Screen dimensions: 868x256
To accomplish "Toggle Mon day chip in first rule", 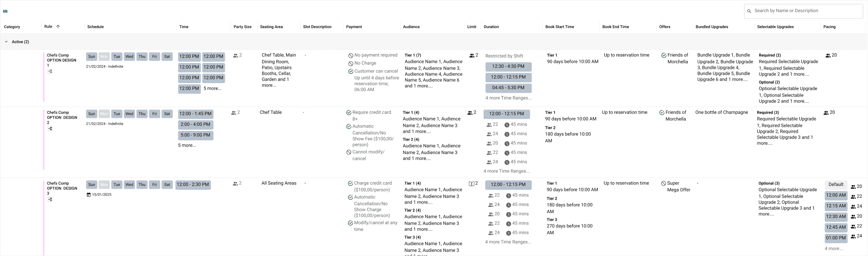I will tap(104, 57).
